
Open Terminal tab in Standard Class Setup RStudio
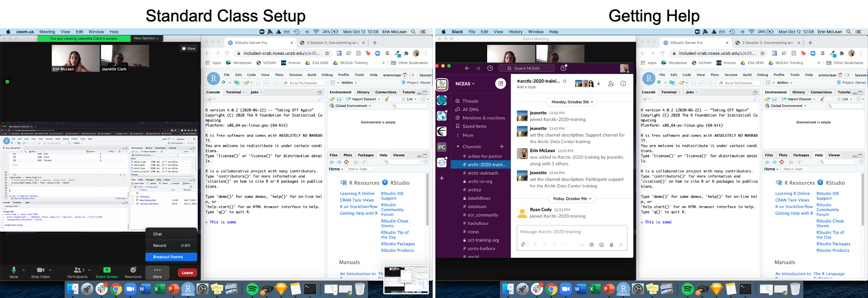pos(233,92)
